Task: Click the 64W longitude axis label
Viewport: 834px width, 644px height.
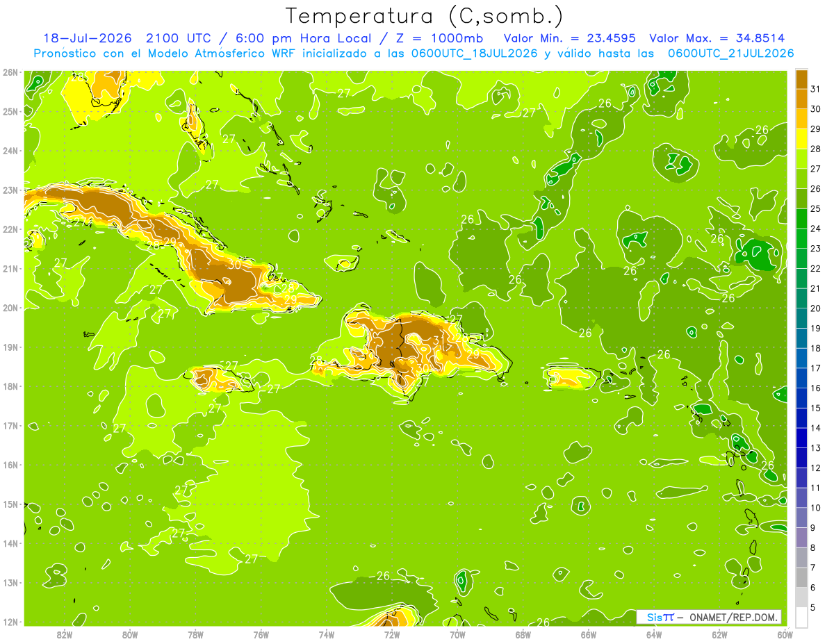Action: 654,635
